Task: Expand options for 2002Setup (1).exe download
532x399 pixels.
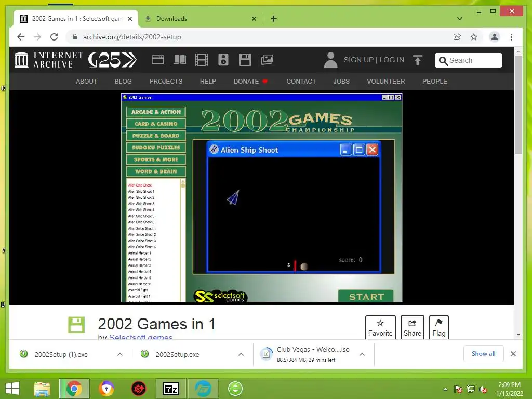Action: [120, 354]
